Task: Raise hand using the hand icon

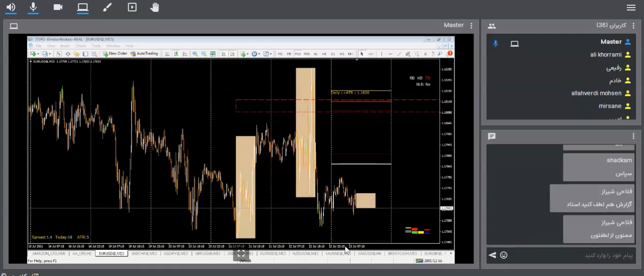Action: [154, 7]
